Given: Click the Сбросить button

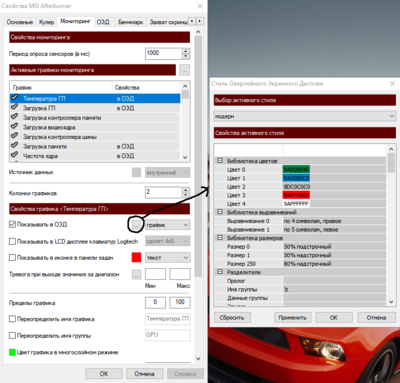Looking at the screenshot, I should 232,318.
